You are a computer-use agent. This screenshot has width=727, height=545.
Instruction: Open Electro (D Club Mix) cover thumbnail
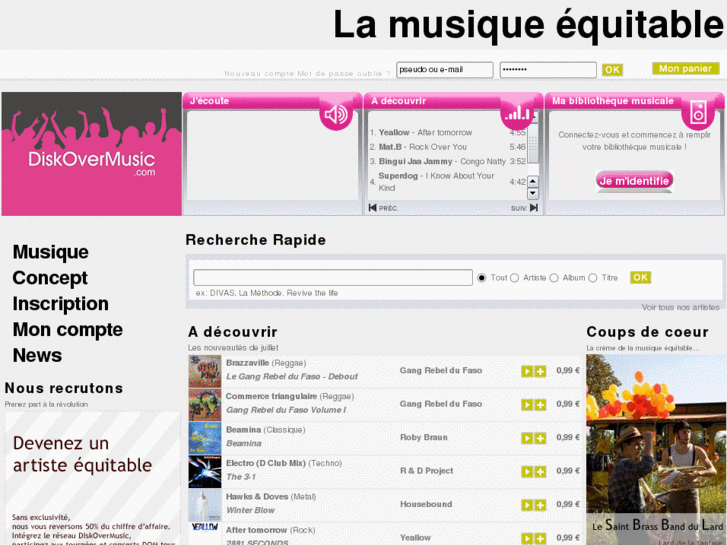205,472
